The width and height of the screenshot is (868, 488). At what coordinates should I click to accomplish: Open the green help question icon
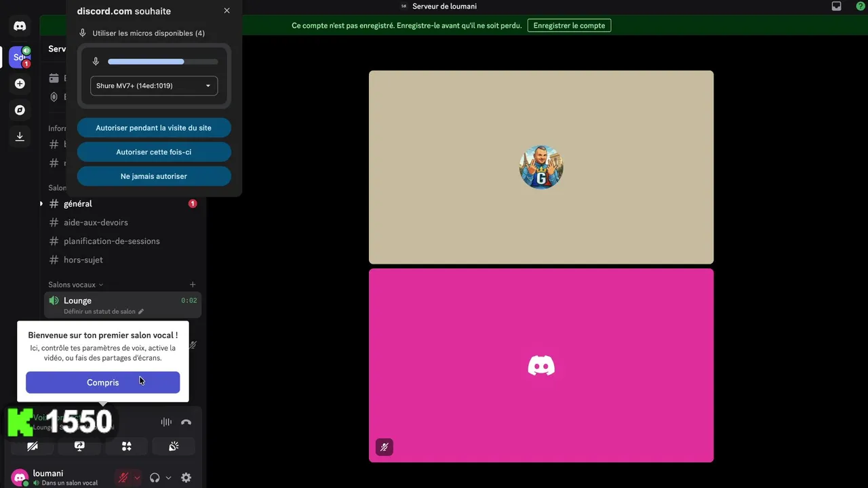tap(861, 6)
